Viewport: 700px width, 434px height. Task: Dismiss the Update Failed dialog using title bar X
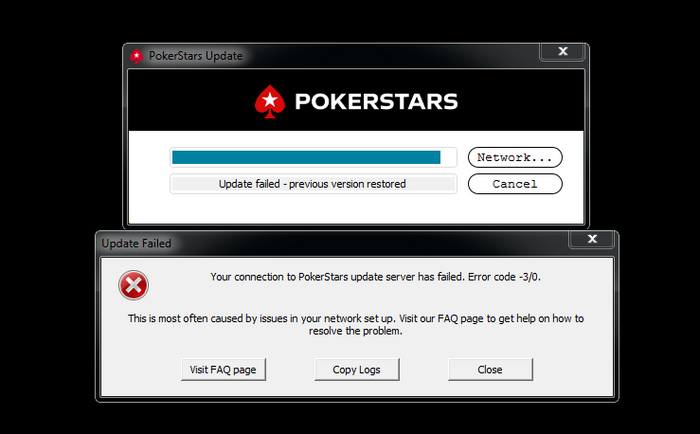pos(592,239)
